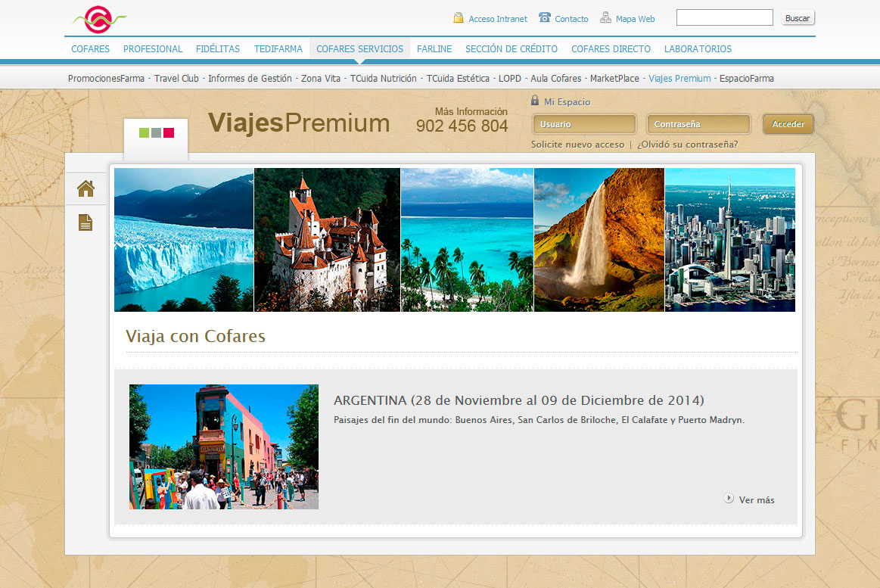Select TEDIFARMA from the top navigation

click(278, 48)
